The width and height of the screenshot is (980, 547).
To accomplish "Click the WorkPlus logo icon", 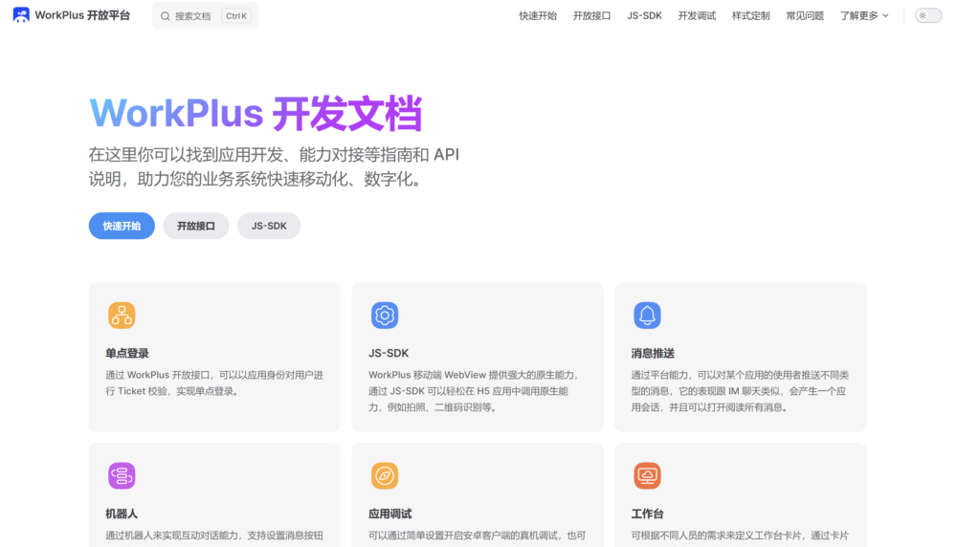I will 21,15.
